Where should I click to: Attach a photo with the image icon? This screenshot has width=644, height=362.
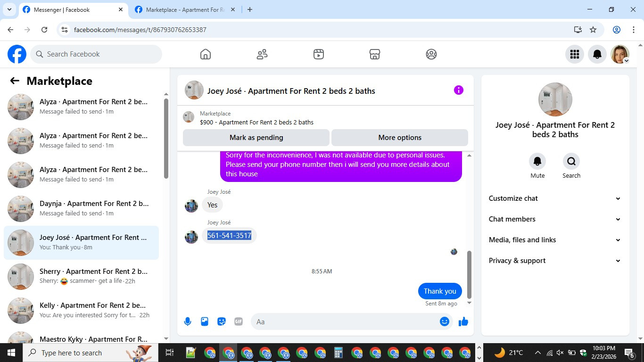tap(205, 321)
